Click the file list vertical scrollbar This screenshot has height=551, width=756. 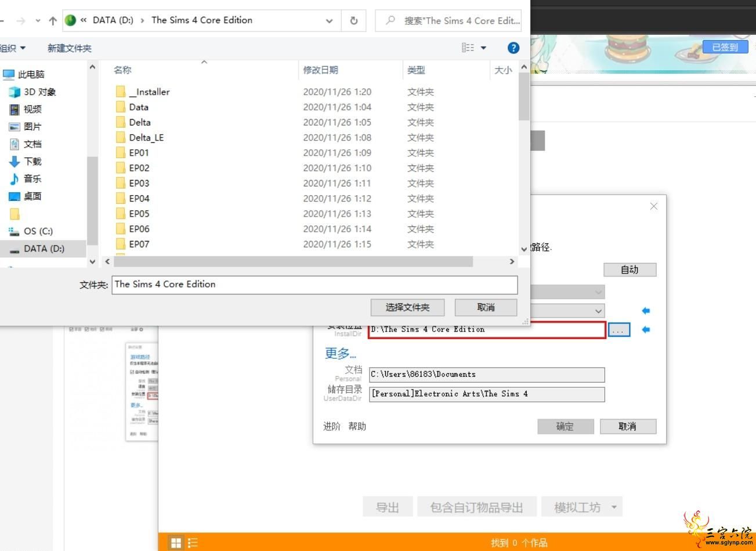click(x=524, y=96)
